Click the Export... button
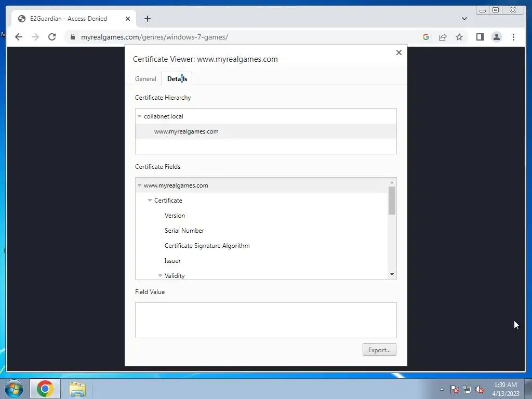 (x=379, y=350)
